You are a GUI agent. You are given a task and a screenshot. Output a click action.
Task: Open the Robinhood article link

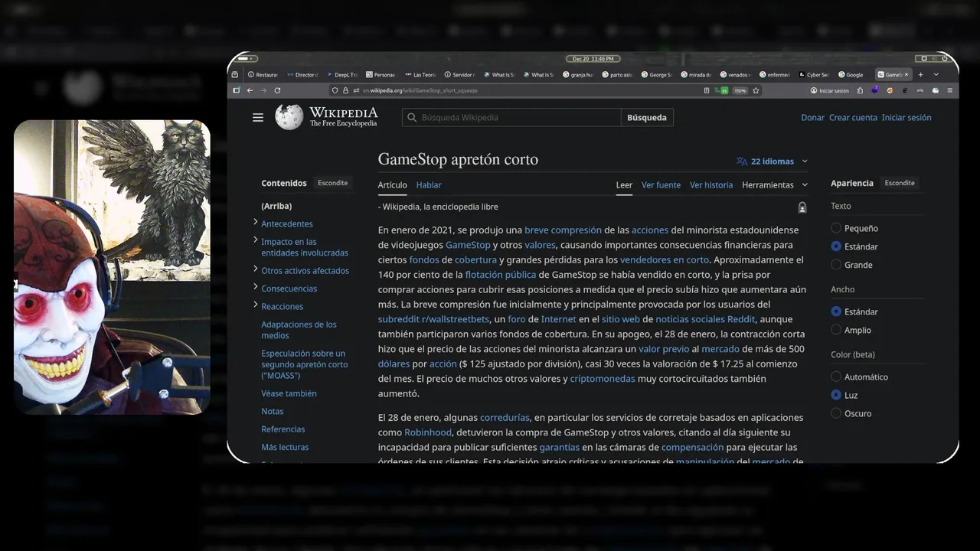(x=428, y=432)
